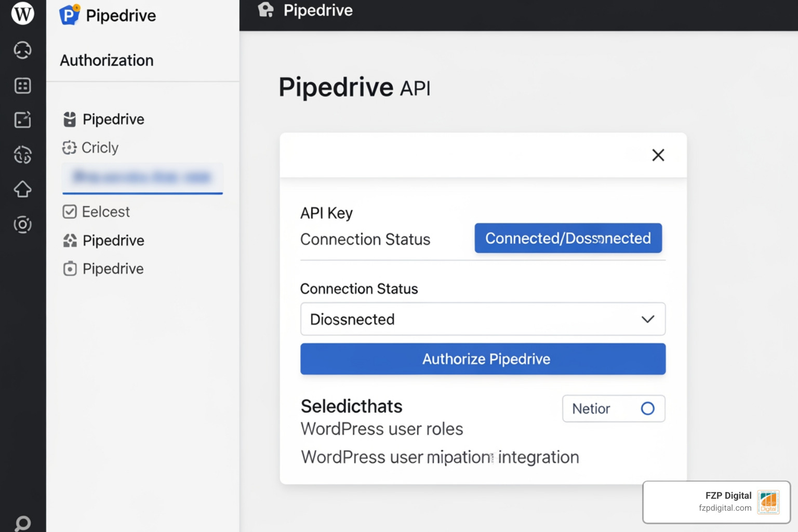Select the blurred highlighted menu item
Screen dimensions: 798x532
point(142,178)
